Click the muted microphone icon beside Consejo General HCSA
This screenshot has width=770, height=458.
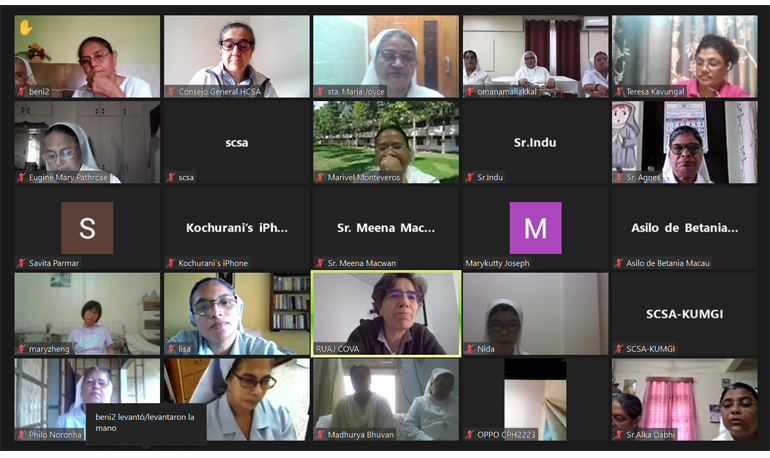171,91
